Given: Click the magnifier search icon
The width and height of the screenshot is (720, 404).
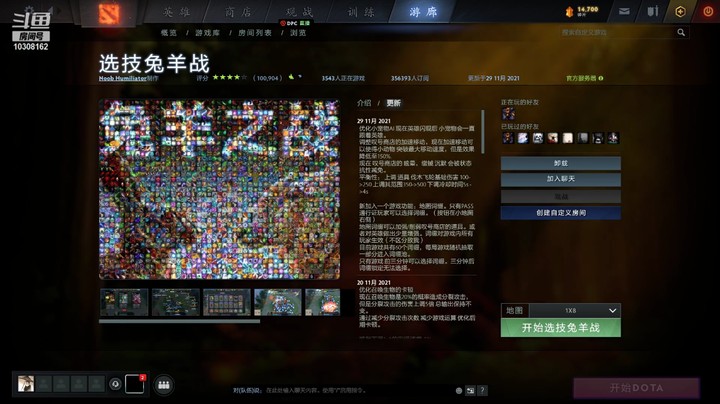Looking at the screenshot, I should (x=681, y=33).
